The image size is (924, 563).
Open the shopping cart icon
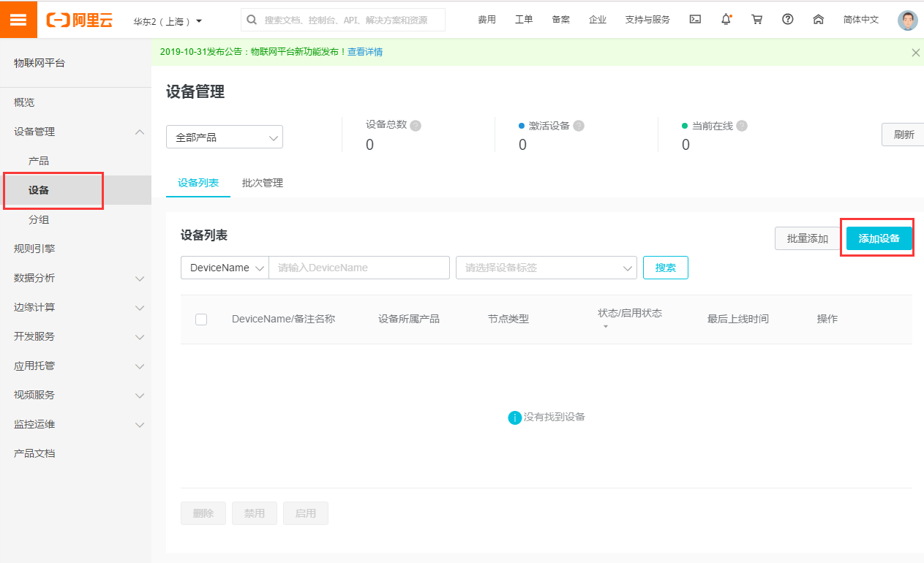pos(756,20)
